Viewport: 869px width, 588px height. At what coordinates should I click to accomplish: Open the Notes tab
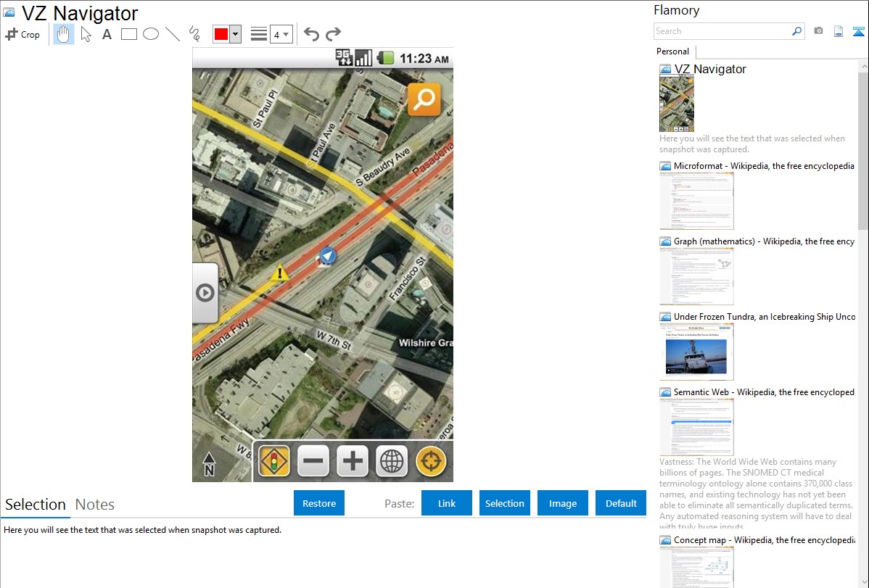point(95,505)
